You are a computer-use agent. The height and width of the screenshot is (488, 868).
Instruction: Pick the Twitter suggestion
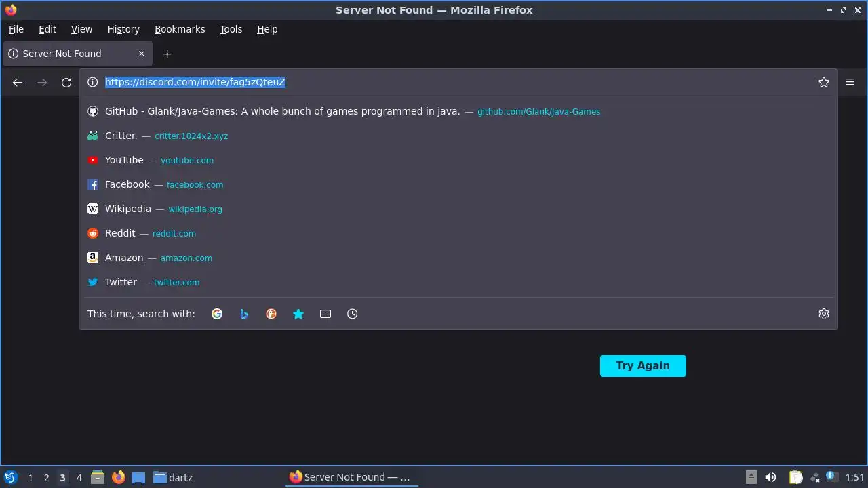point(460,282)
